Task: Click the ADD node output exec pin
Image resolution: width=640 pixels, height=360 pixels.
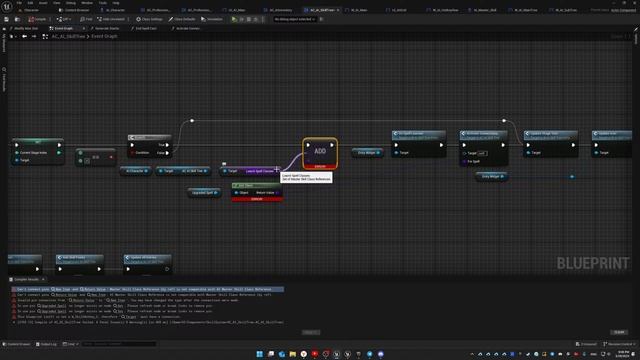Action: click(x=332, y=145)
